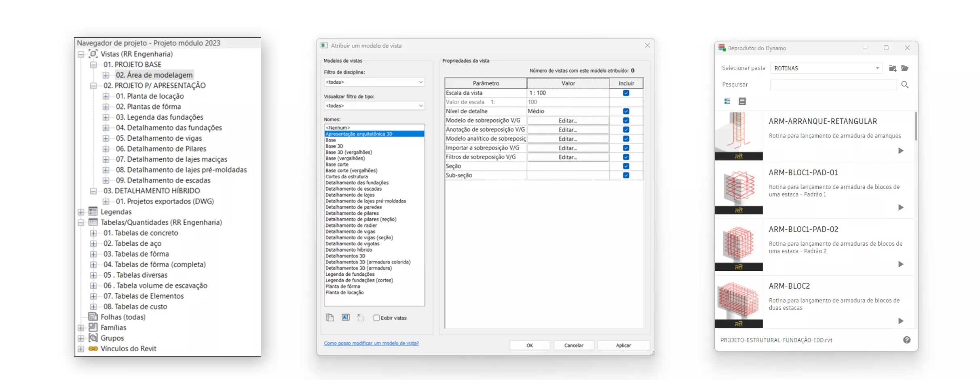Expand the 09. Detalhamento de escadas node
Screen dimensions: 980x380
click(106, 180)
